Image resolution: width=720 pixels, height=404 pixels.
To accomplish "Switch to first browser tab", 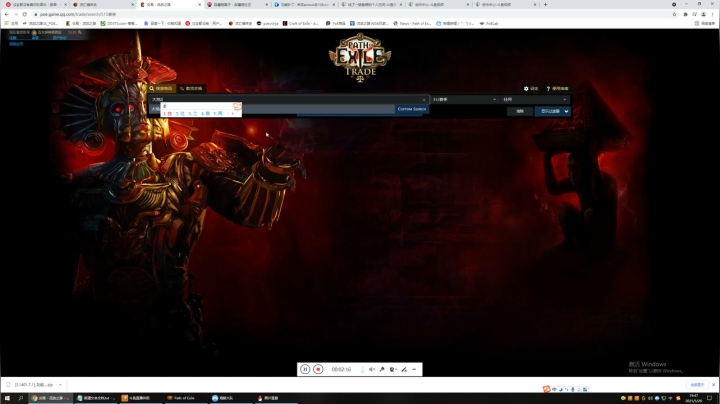I will (36, 5).
